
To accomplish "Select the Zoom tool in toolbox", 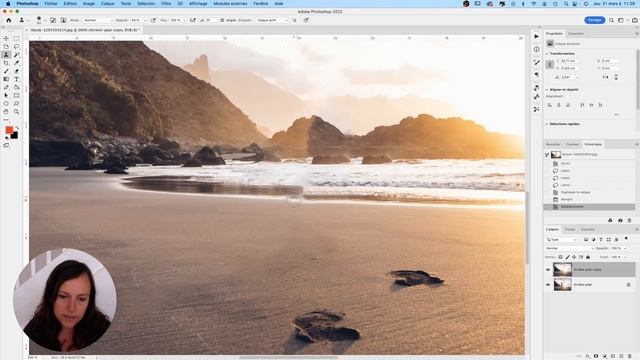I will 16,111.
